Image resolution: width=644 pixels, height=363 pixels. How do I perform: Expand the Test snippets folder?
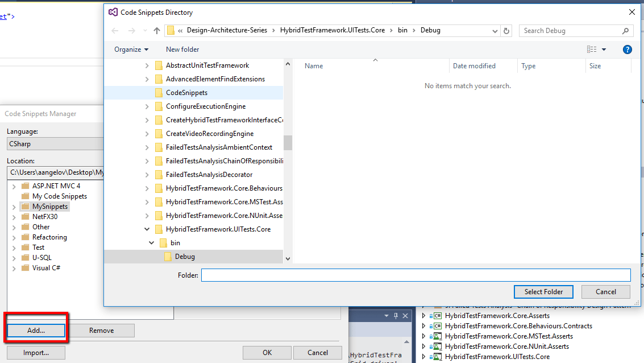pos(14,247)
